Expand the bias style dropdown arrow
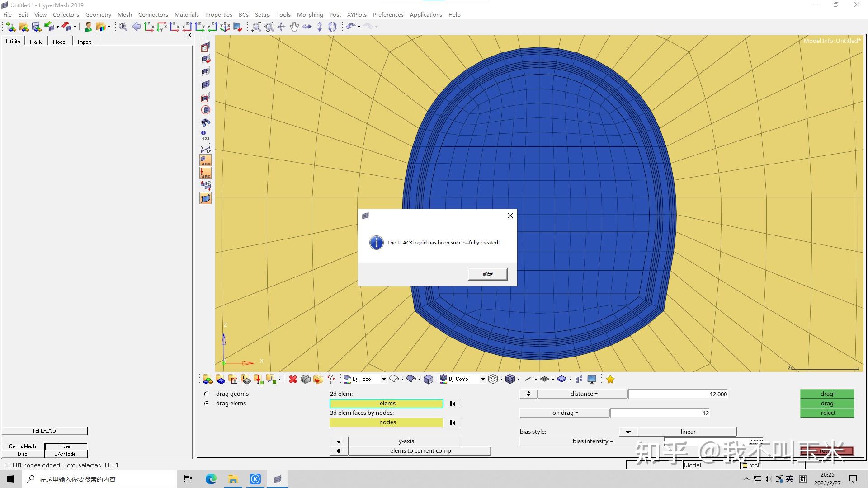The image size is (868, 488). click(x=628, y=432)
